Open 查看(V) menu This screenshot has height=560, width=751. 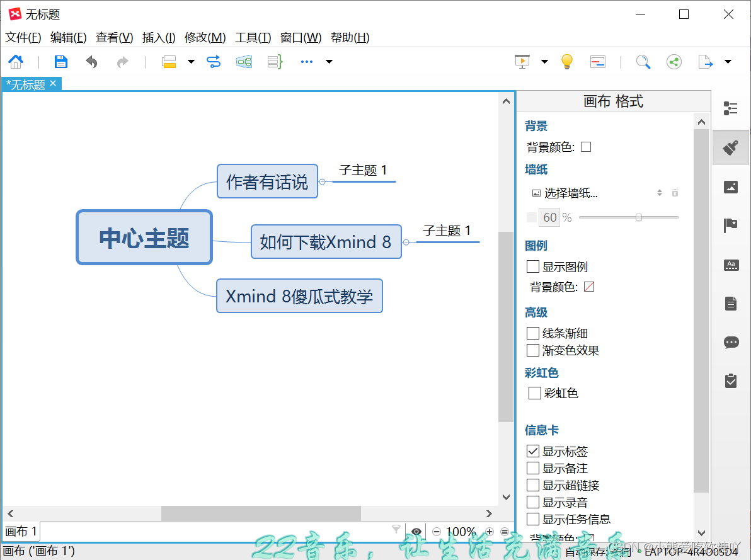point(114,37)
